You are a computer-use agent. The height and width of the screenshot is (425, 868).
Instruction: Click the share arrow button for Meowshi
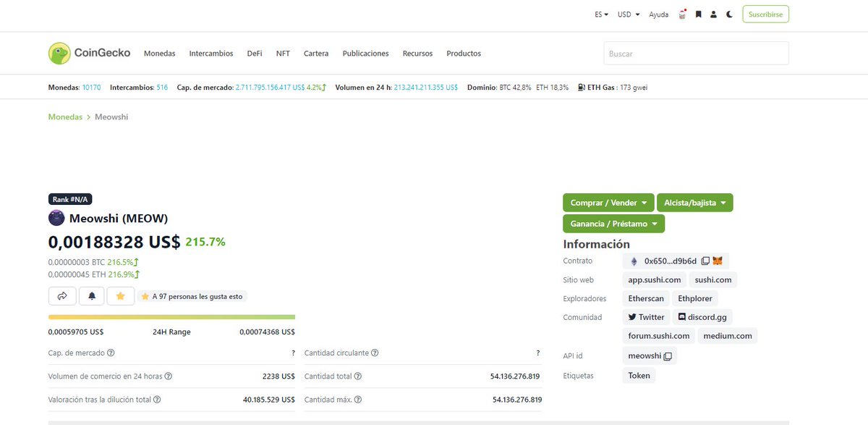pos(62,296)
